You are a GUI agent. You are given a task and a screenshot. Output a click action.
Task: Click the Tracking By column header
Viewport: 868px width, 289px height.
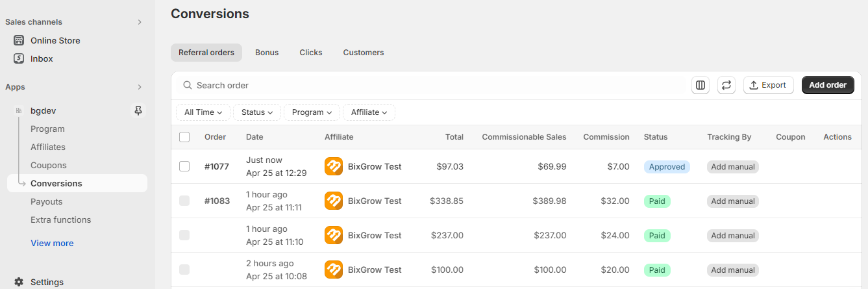729,137
